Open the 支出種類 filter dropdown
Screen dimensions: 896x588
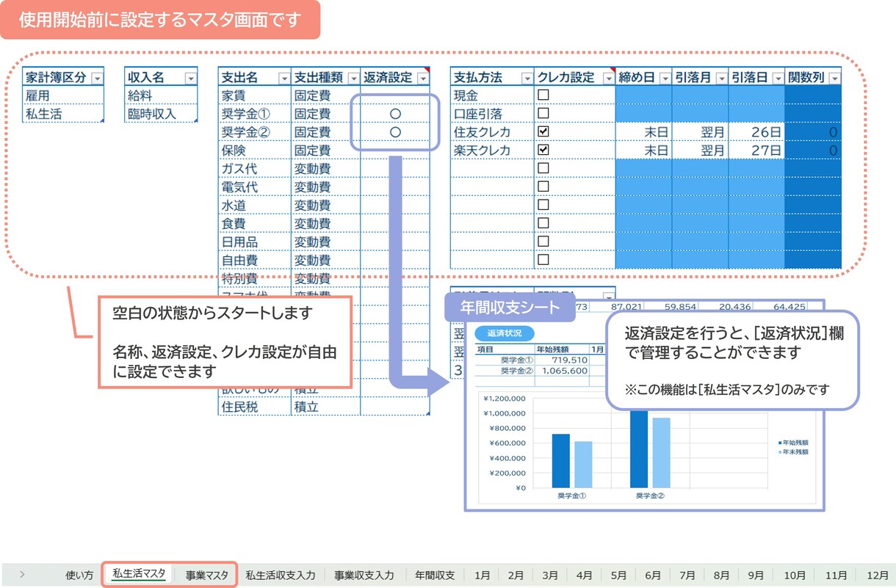tap(353, 78)
